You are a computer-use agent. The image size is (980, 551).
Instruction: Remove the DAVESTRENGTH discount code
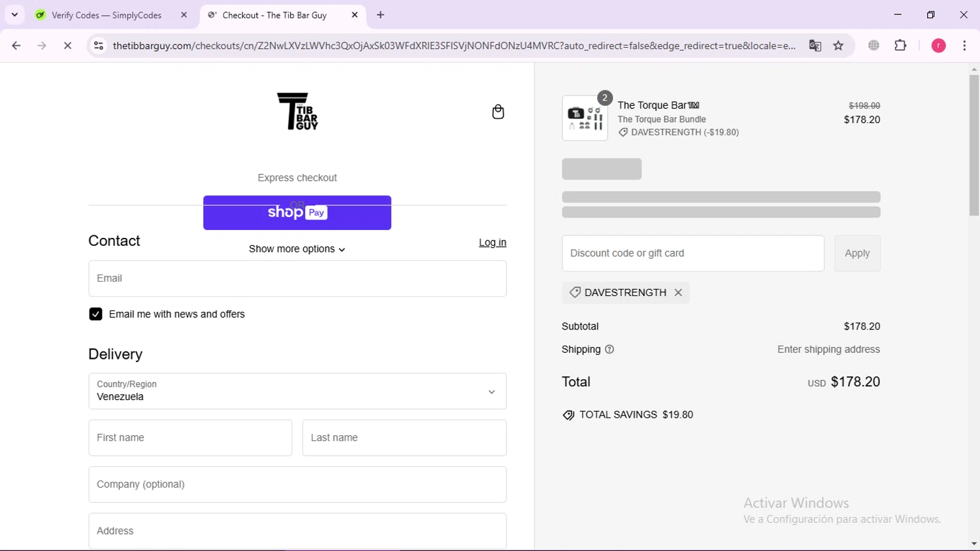click(678, 293)
